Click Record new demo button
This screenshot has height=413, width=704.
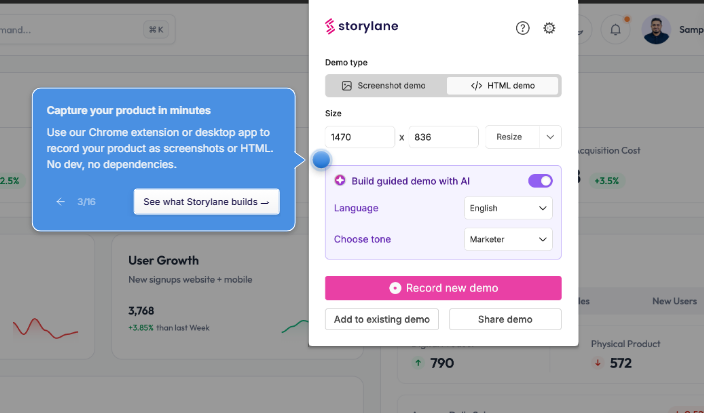(443, 288)
